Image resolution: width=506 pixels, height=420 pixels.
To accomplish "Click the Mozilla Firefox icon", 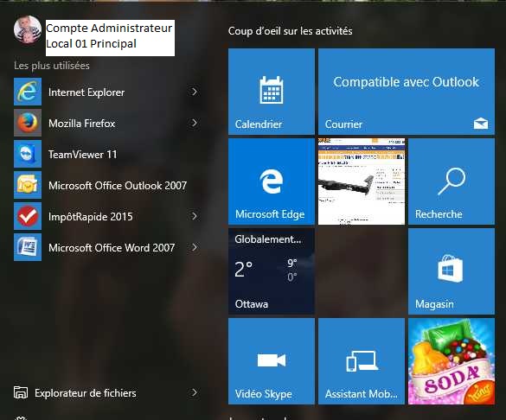I will coord(28,123).
